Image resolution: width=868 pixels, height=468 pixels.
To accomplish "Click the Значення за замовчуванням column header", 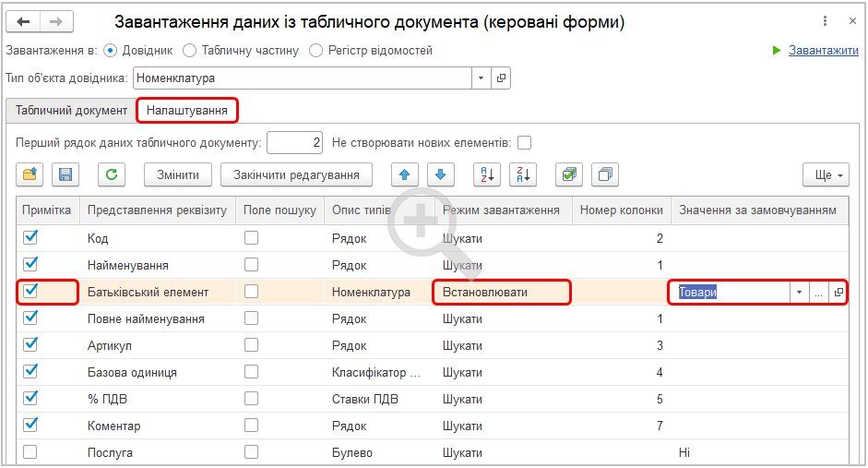I will 758,210.
